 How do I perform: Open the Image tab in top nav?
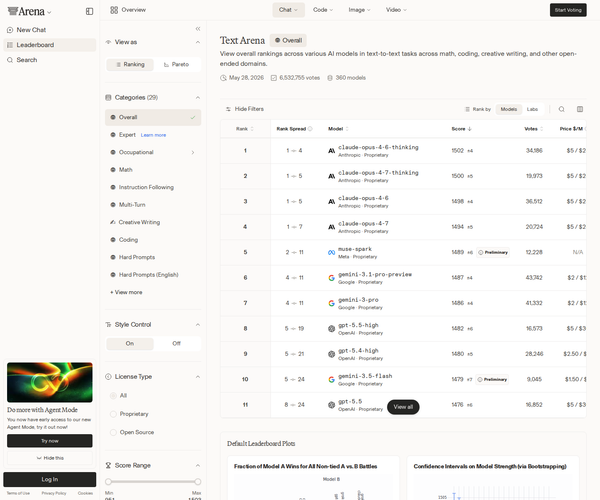(359, 10)
